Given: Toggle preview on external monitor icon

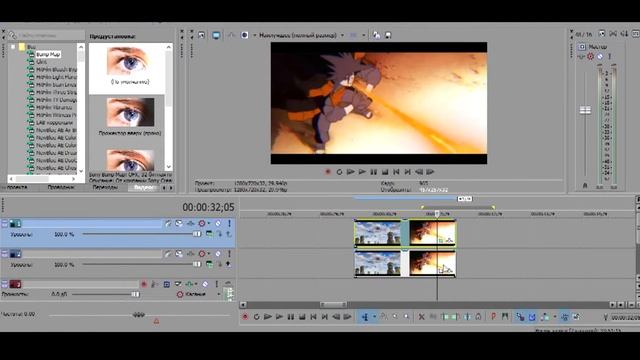Looking at the screenshot, I should pos(216,36).
